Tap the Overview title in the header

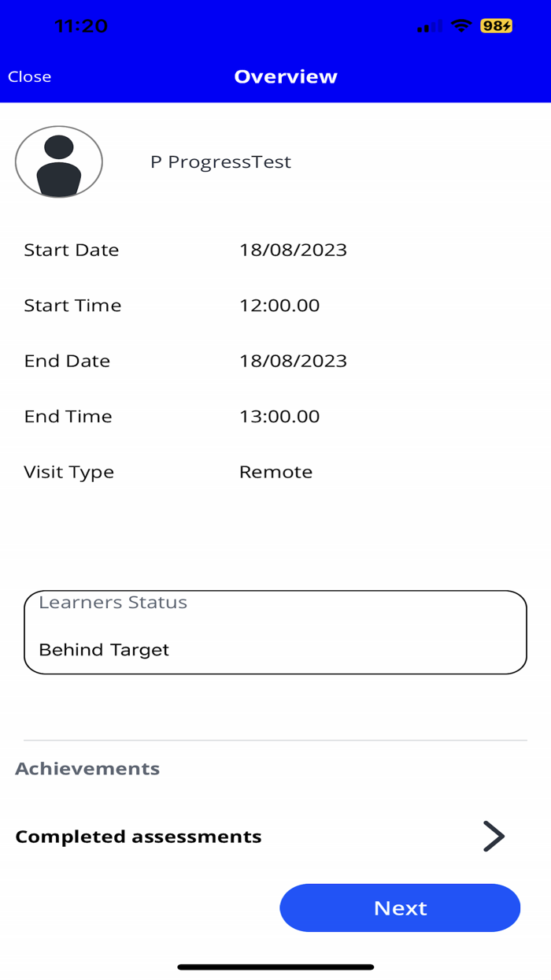tap(286, 76)
